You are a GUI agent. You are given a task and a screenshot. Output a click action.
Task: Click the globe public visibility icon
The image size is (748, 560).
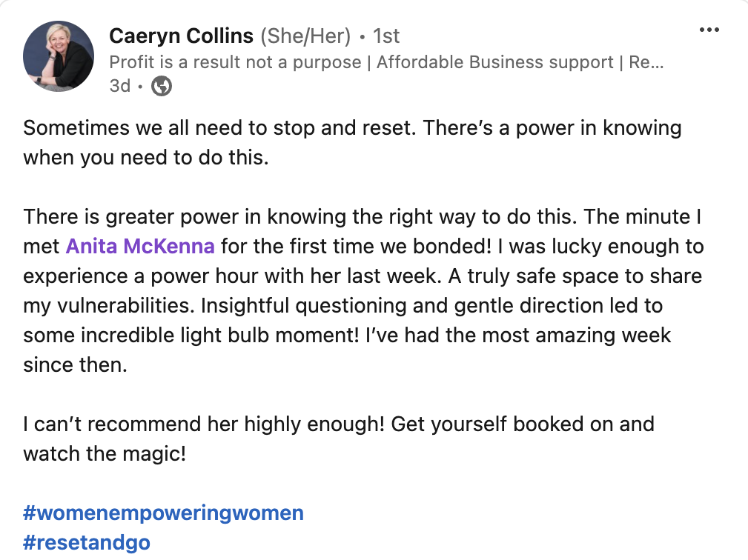(x=162, y=87)
